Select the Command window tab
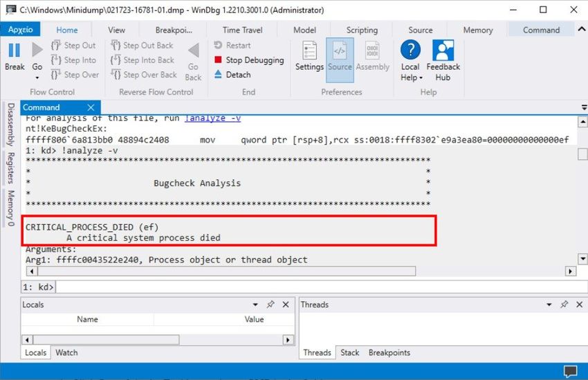This screenshot has height=380, width=588. pyautogui.click(x=60, y=107)
